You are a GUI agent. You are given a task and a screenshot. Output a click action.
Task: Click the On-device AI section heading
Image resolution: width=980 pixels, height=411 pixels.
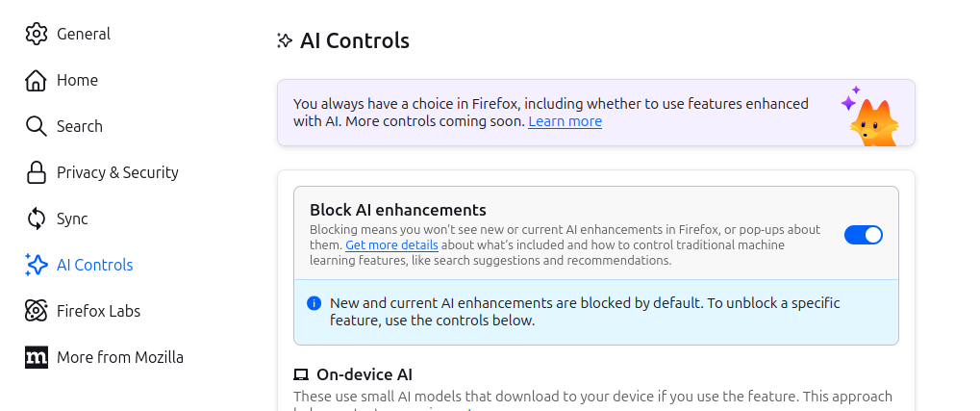[364, 374]
